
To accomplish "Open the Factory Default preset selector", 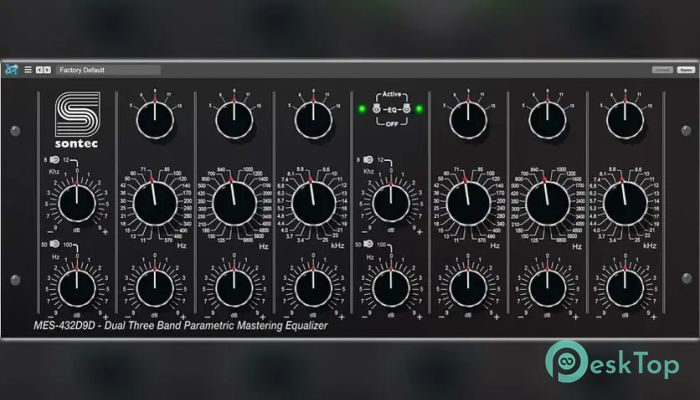I will point(95,70).
